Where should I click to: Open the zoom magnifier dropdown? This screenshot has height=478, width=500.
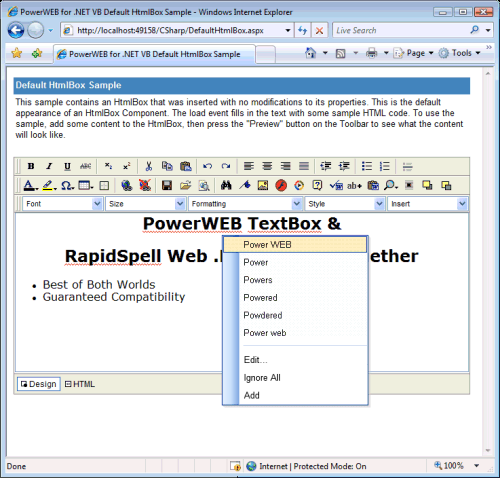tap(391, 185)
